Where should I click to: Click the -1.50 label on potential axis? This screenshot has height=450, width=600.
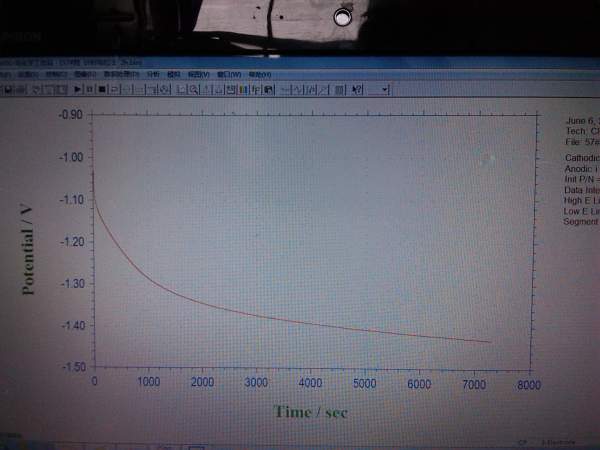click(74, 367)
